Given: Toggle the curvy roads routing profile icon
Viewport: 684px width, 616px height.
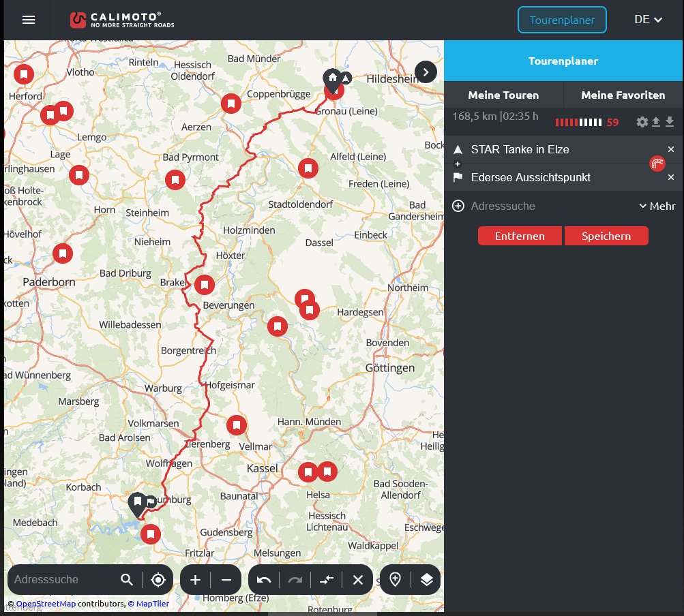Looking at the screenshot, I should click(657, 163).
